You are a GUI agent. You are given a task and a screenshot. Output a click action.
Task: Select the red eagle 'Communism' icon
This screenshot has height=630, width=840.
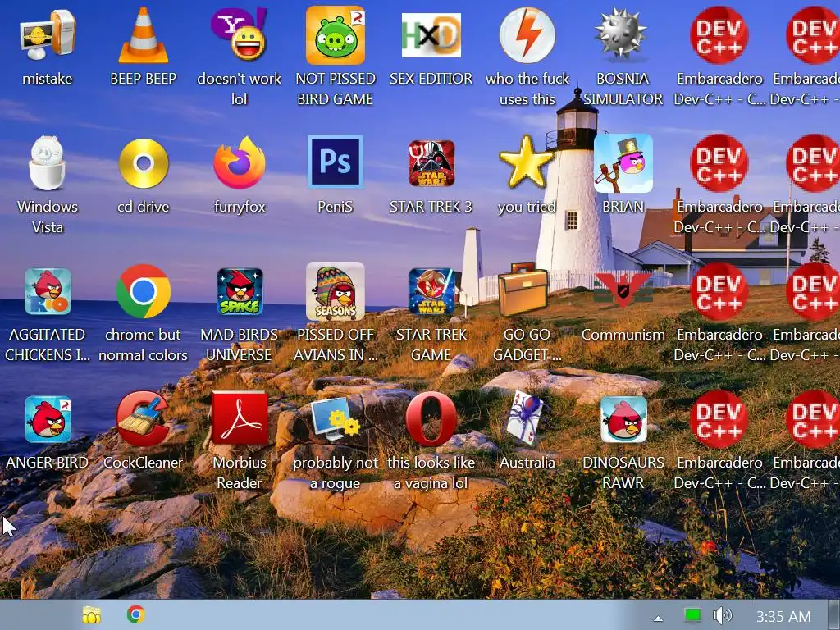pyautogui.click(x=623, y=290)
